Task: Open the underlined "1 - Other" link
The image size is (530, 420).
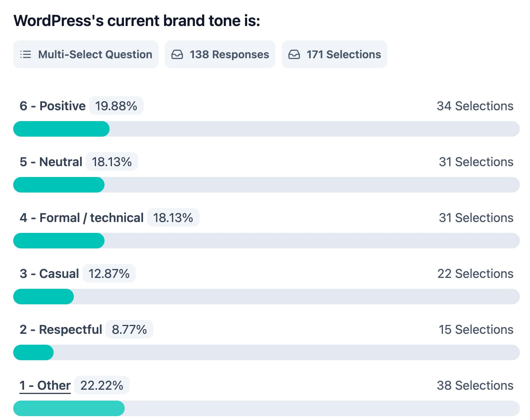Action: [x=45, y=385]
